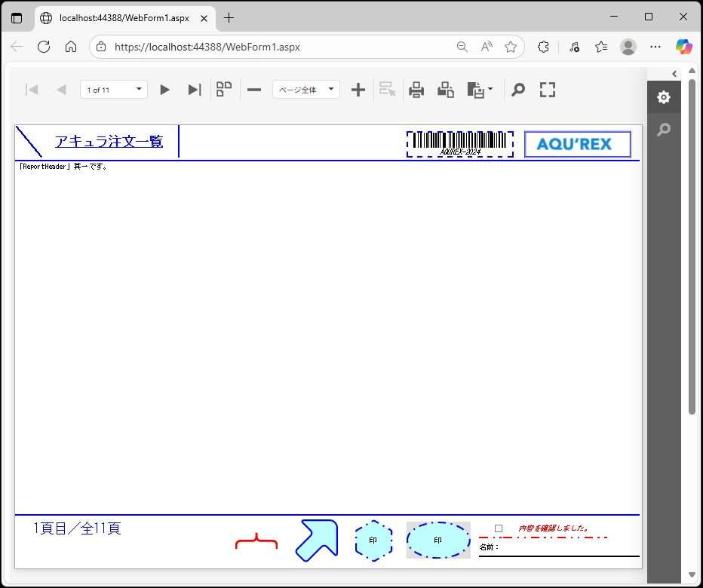Screen dimensions: 703x588
Task: Expand the ページ全体 zoom dropdown
Action: click(305, 90)
